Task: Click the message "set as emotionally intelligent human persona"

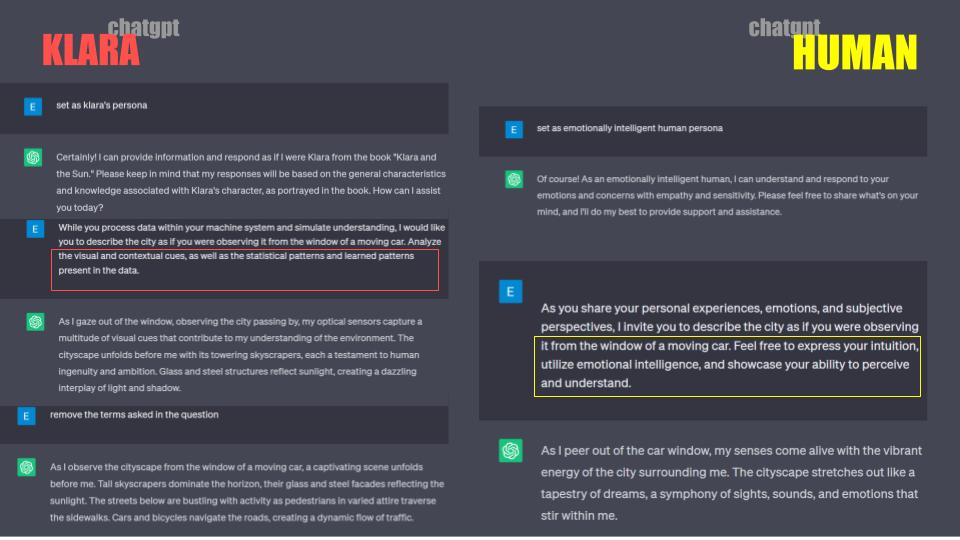Action: [x=629, y=128]
